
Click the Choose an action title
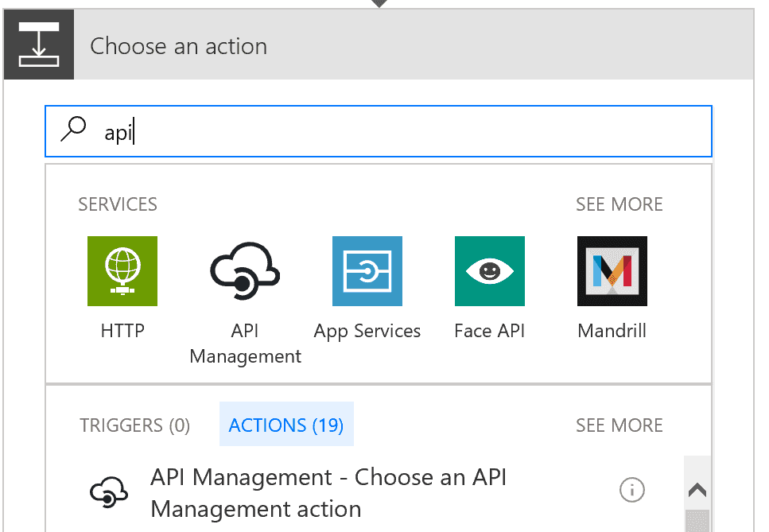pos(178,46)
